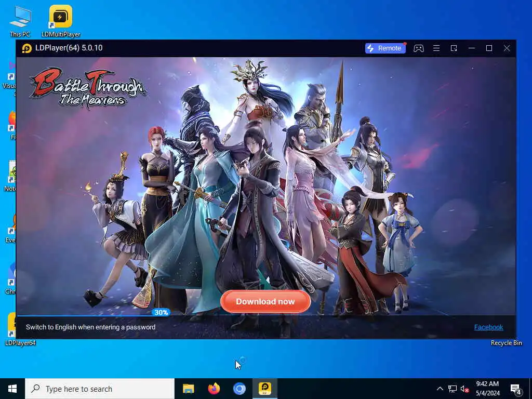The image size is (532, 399).
Task: Click the Switch to English password tip
Action: (90, 327)
